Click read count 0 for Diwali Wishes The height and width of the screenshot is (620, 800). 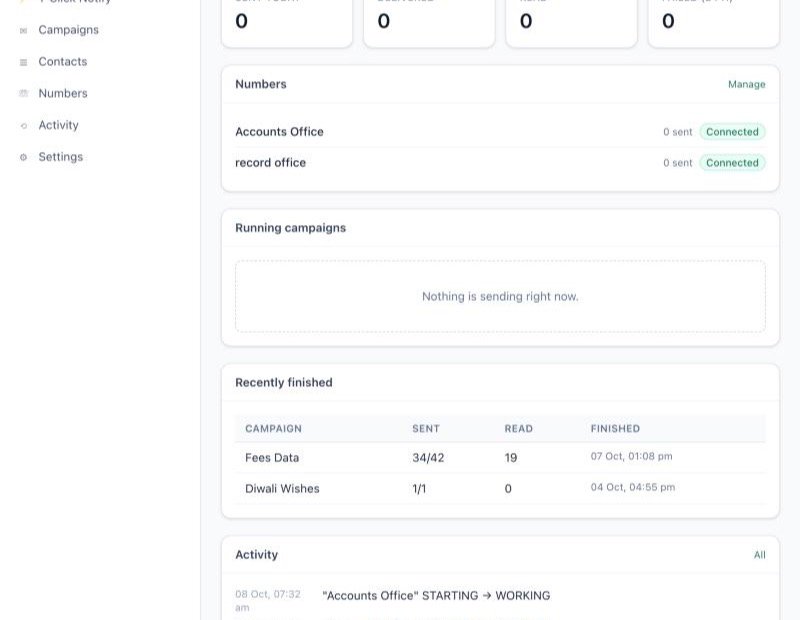508,489
